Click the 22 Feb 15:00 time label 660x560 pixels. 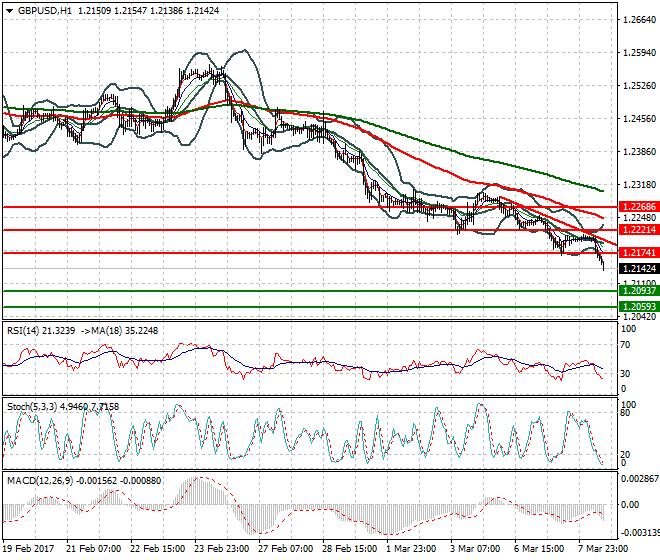(x=157, y=549)
